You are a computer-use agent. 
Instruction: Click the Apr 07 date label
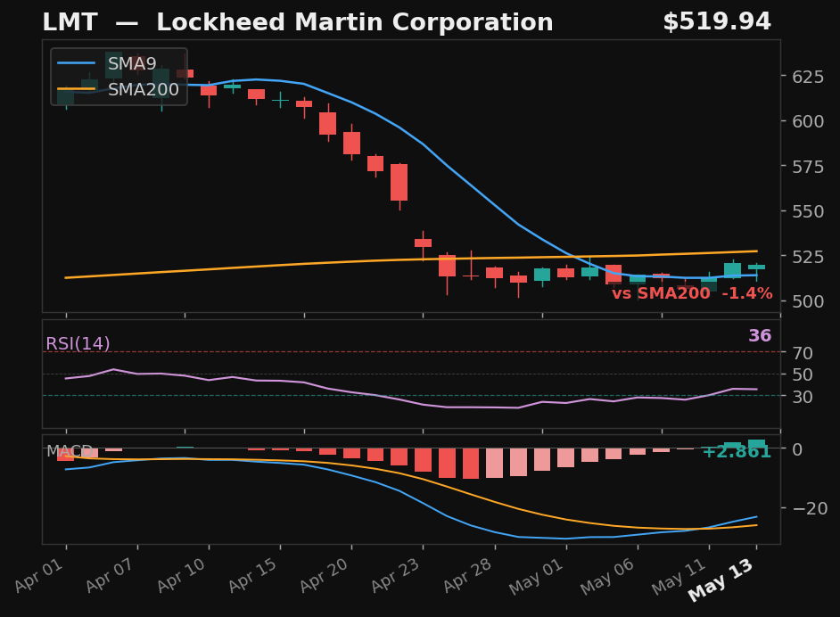pyautogui.click(x=111, y=575)
